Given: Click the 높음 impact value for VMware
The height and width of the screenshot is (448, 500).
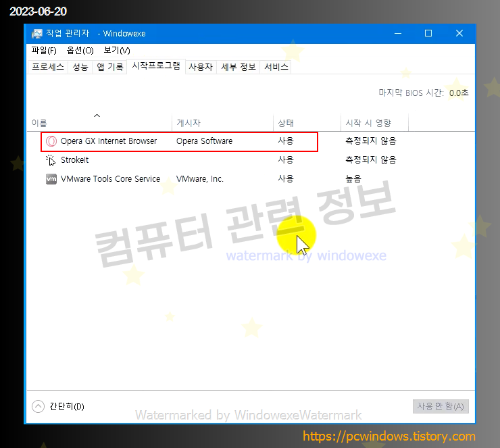Looking at the screenshot, I should 353,179.
